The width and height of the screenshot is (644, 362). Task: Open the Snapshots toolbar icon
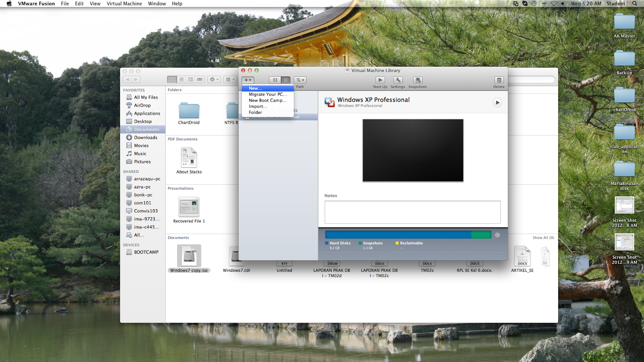click(x=418, y=80)
